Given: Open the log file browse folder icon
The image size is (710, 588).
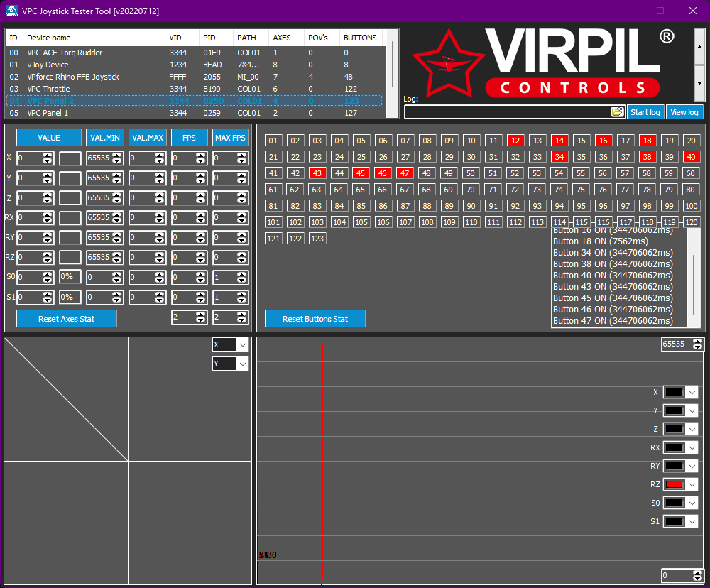Looking at the screenshot, I should (617, 112).
